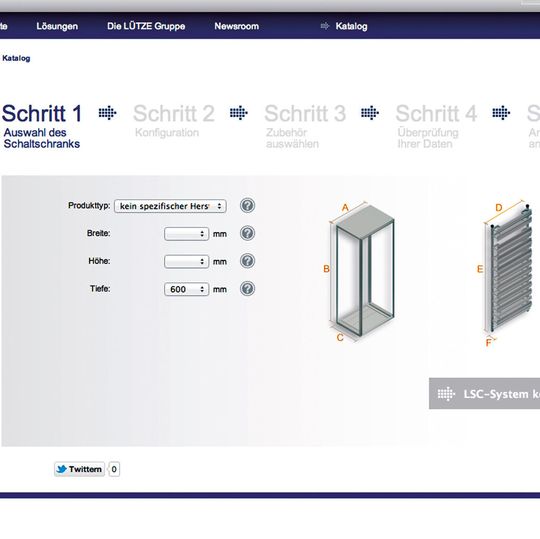Open the Produkttyp dropdown

click(x=170, y=206)
